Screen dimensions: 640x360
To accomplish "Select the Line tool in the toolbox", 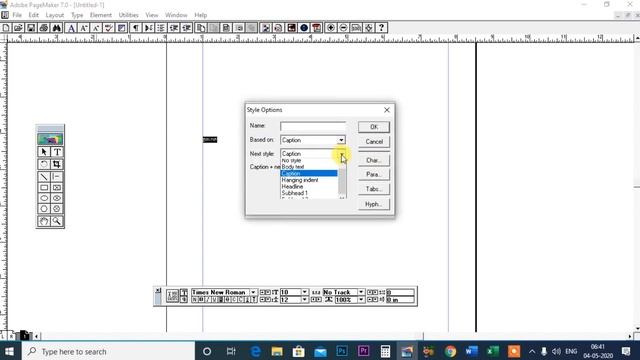I will (44, 176).
